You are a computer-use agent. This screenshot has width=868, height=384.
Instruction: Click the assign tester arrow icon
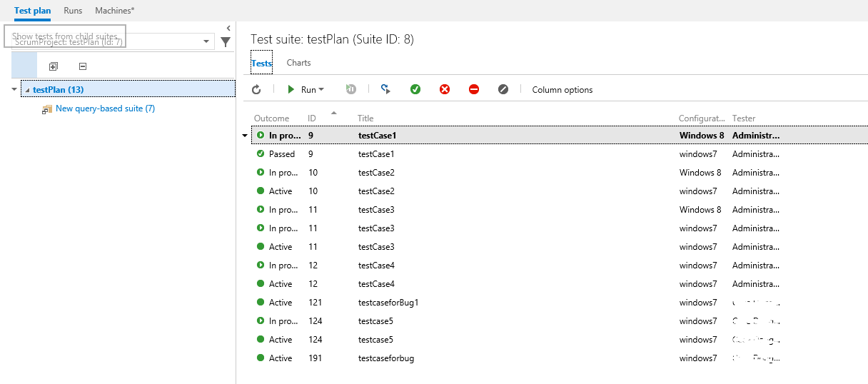385,89
